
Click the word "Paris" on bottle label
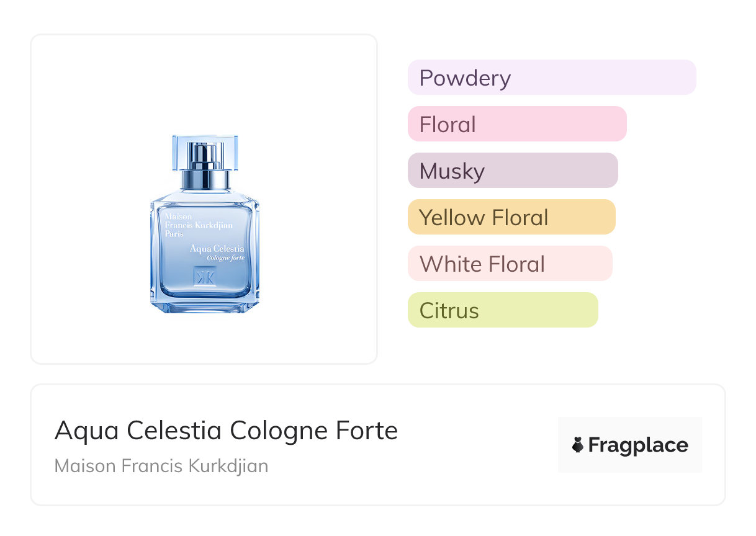tap(176, 234)
